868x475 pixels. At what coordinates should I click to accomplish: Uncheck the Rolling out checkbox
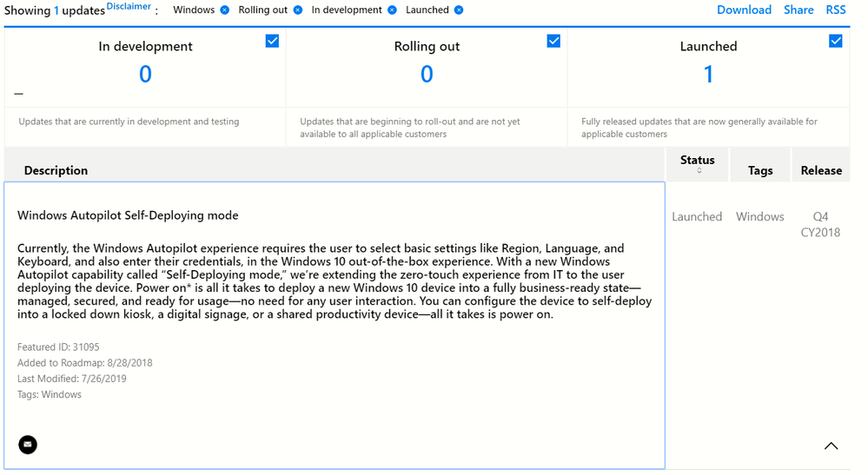(x=553, y=41)
